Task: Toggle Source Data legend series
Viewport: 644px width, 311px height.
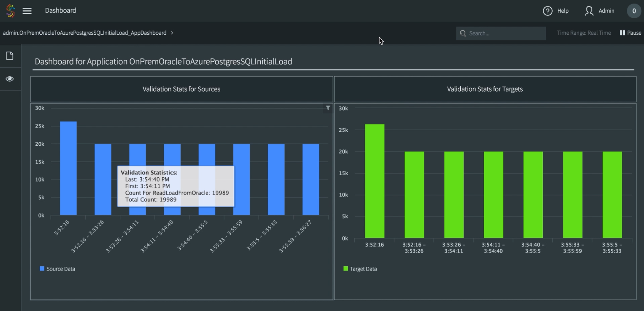Action: [57, 269]
